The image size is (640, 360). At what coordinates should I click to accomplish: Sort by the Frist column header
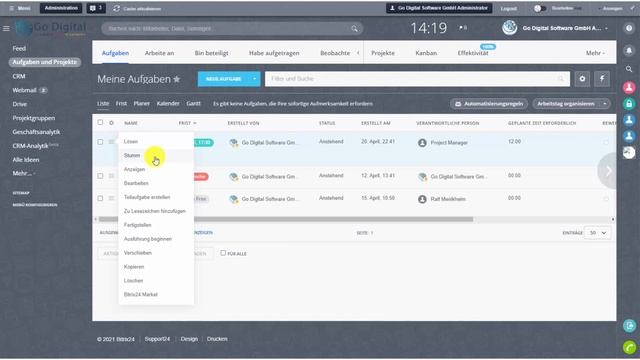[187, 123]
